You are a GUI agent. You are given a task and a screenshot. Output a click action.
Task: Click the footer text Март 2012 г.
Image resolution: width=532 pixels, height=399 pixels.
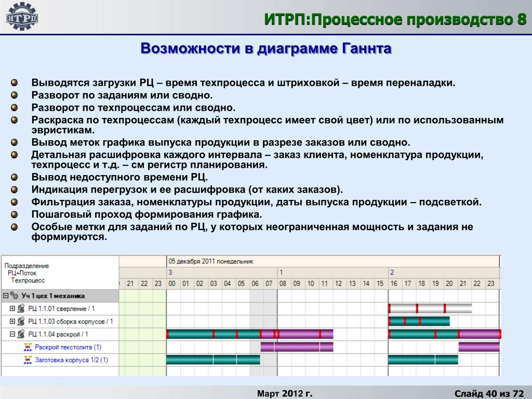(285, 394)
